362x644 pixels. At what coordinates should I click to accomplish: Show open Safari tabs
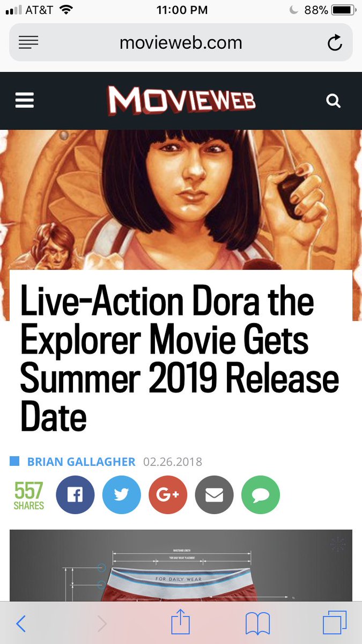[335, 623]
